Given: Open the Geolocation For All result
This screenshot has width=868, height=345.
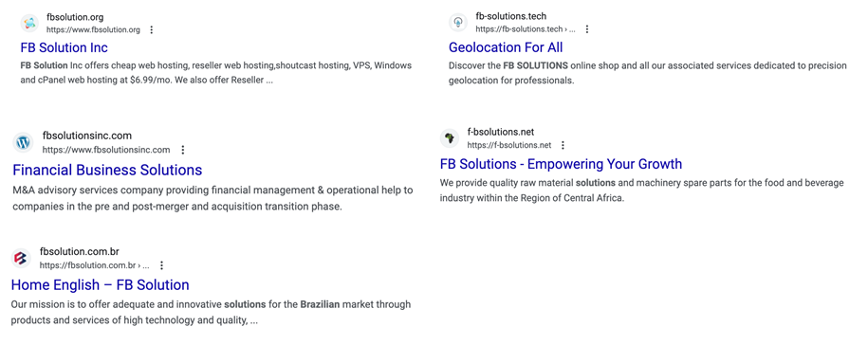Looking at the screenshot, I should (506, 47).
